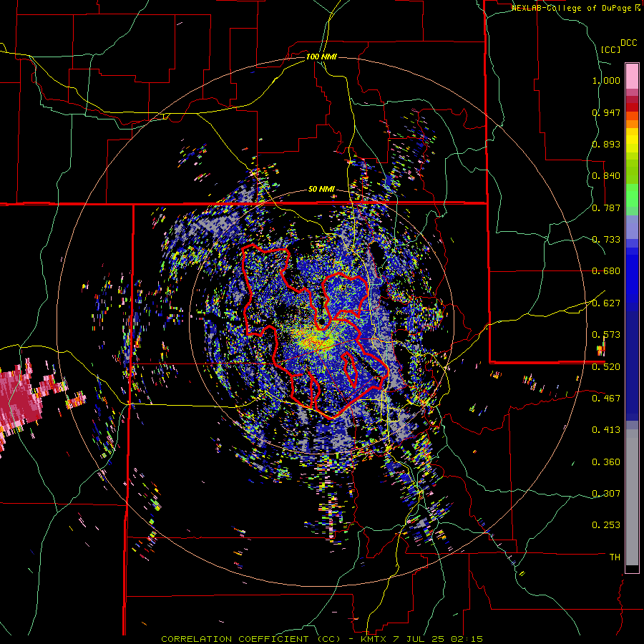Select the 0.627 scale value
The image size is (644, 644).
tap(606, 303)
